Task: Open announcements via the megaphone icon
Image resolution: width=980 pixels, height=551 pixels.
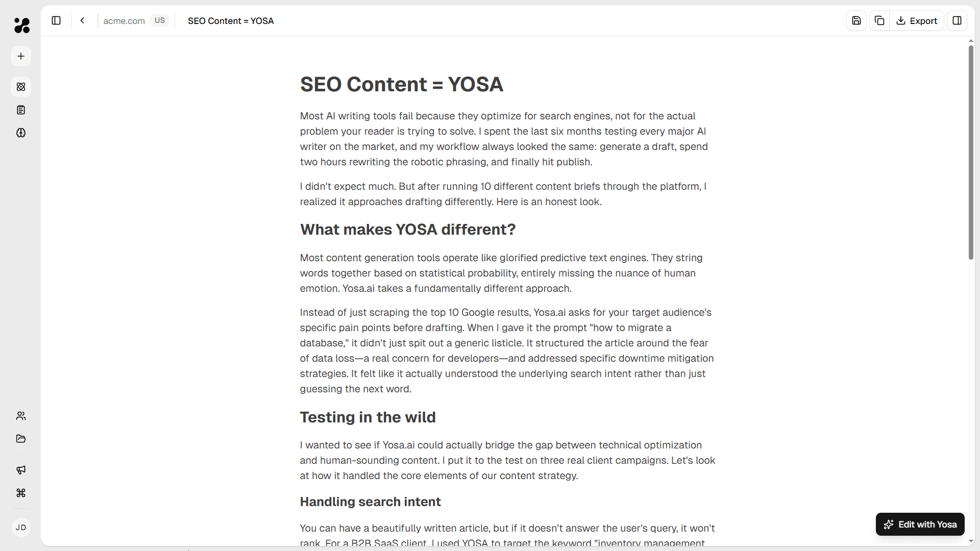Action: (x=21, y=470)
